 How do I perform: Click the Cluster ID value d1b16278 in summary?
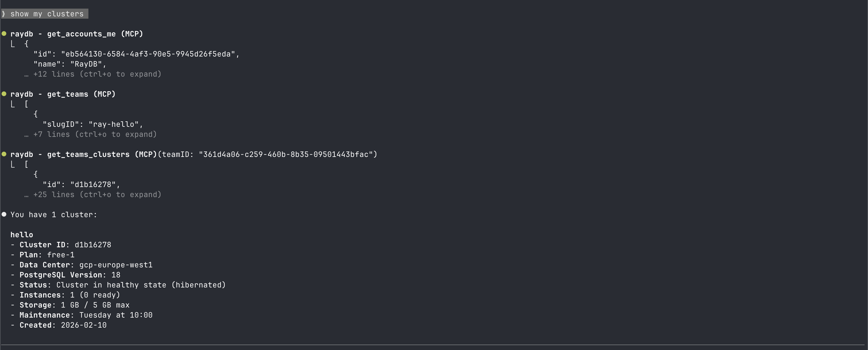pos(93,245)
